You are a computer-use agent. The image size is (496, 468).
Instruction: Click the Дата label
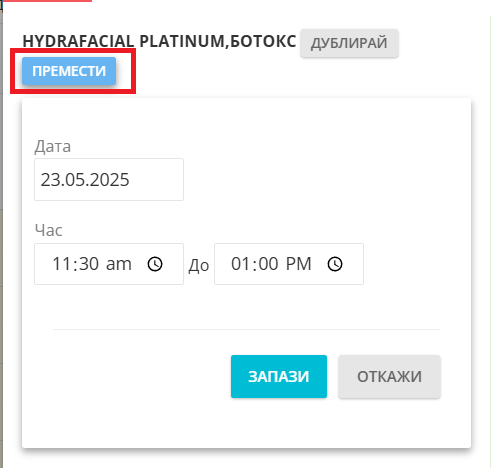(x=53, y=146)
